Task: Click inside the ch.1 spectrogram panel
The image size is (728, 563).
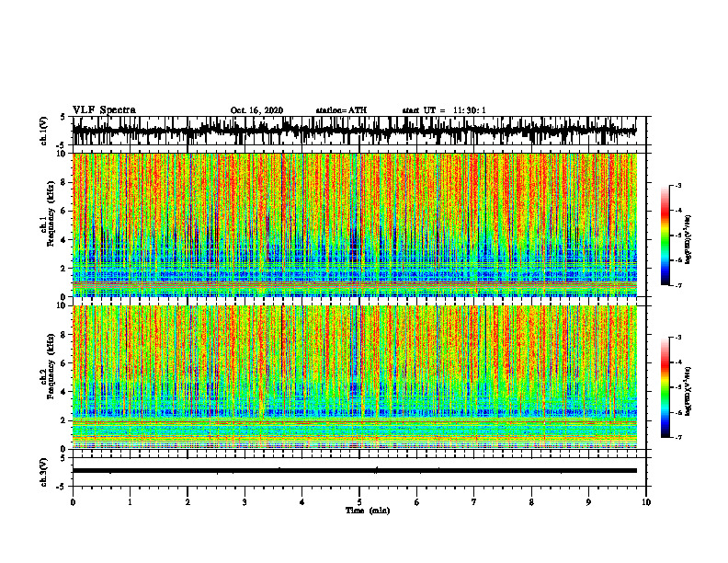Action: (x=354, y=224)
